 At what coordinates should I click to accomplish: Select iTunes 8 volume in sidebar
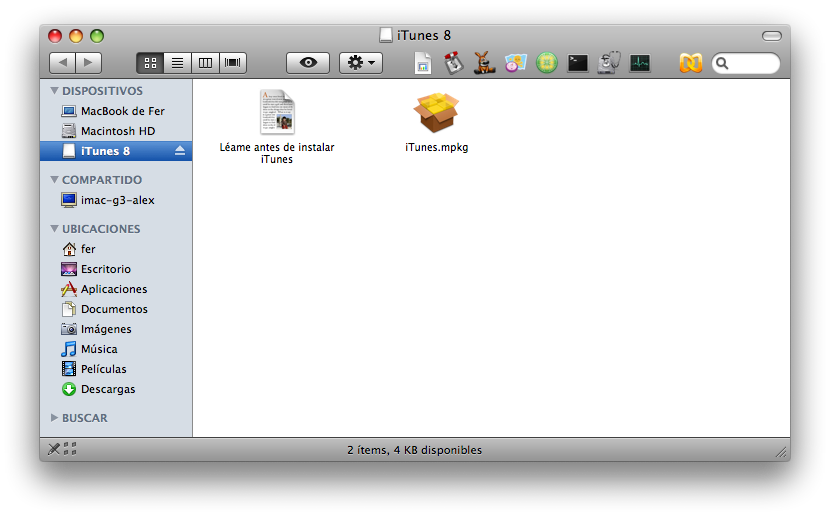coord(116,151)
